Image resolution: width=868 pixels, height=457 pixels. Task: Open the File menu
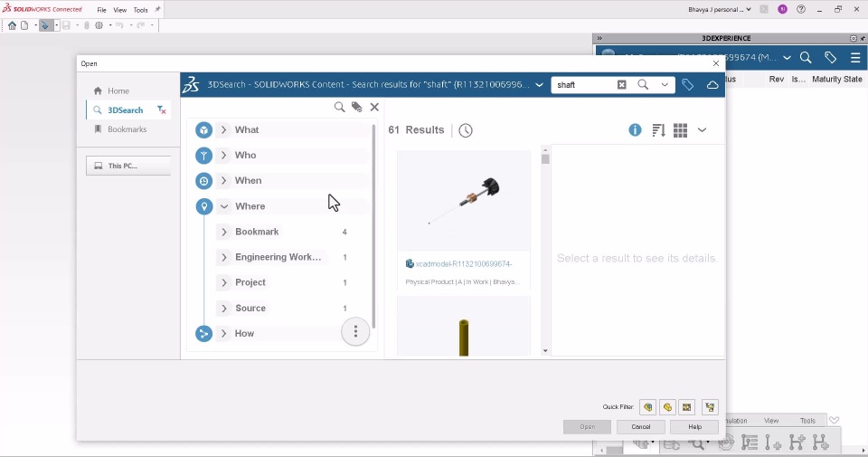102,10
